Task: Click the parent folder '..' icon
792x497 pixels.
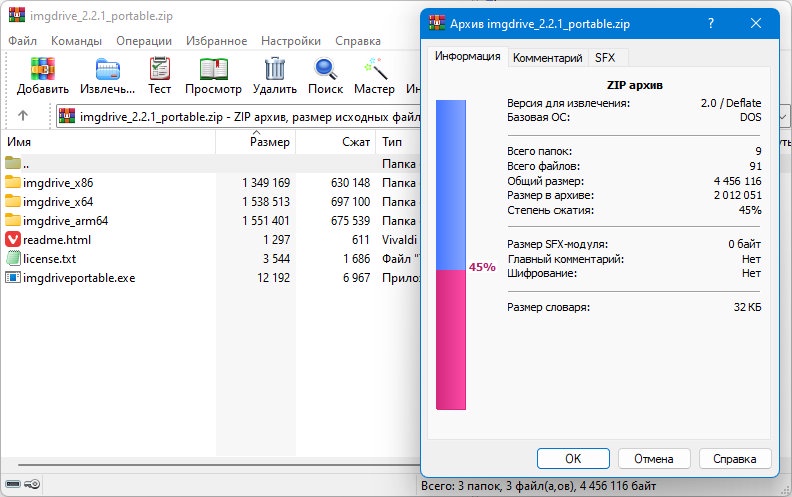Action: click(x=13, y=163)
